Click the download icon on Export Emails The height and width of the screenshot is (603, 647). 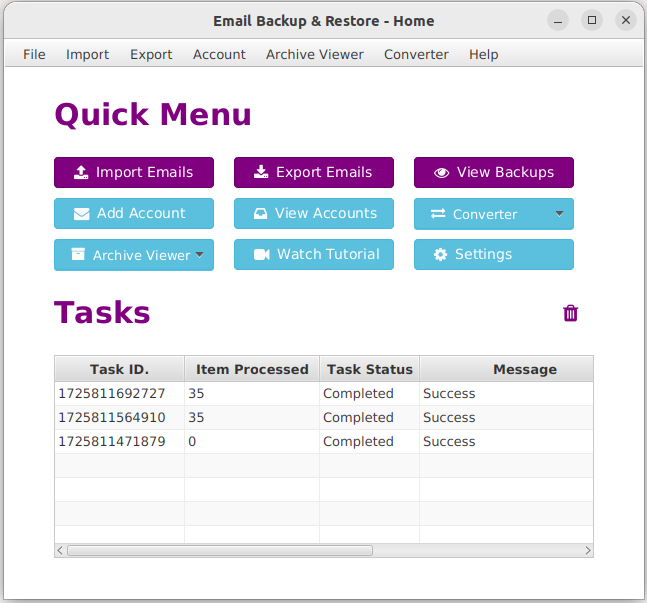point(261,172)
